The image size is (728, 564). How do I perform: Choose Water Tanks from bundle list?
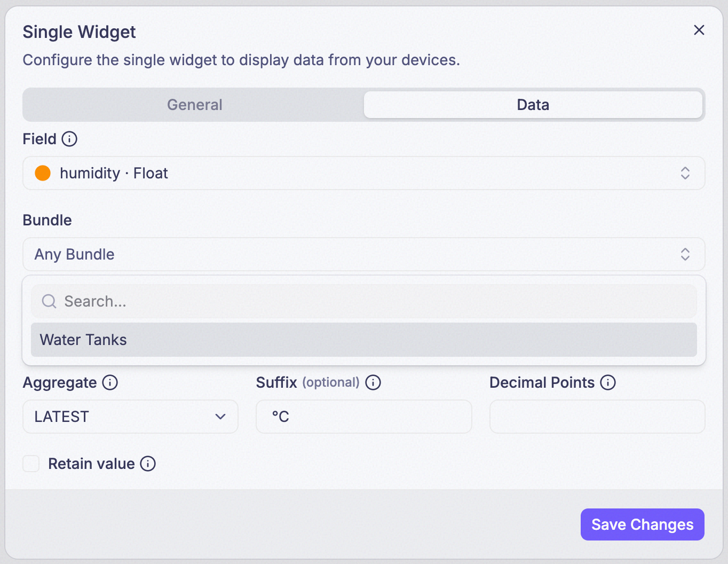pos(364,340)
